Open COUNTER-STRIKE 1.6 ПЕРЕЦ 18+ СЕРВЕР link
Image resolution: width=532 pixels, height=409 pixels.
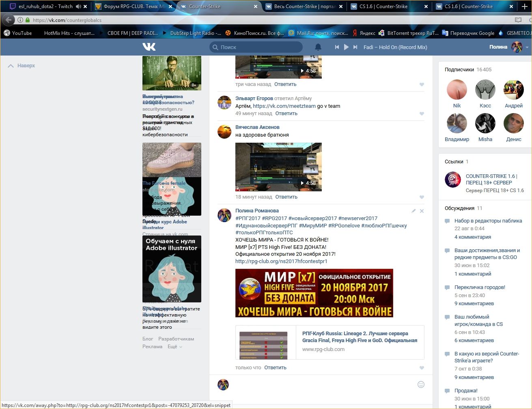pyautogui.click(x=491, y=180)
